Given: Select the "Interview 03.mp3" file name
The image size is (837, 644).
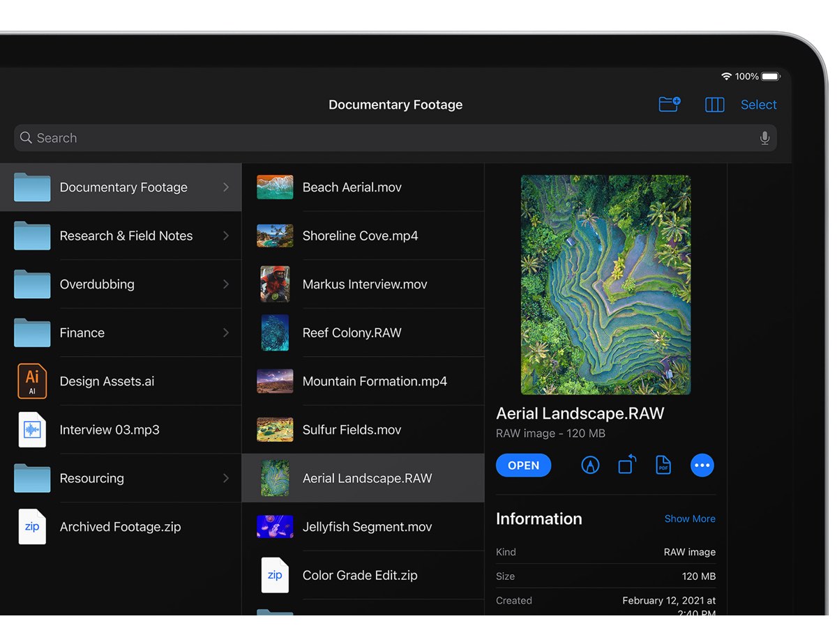Looking at the screenshot, I should (110, 430).
